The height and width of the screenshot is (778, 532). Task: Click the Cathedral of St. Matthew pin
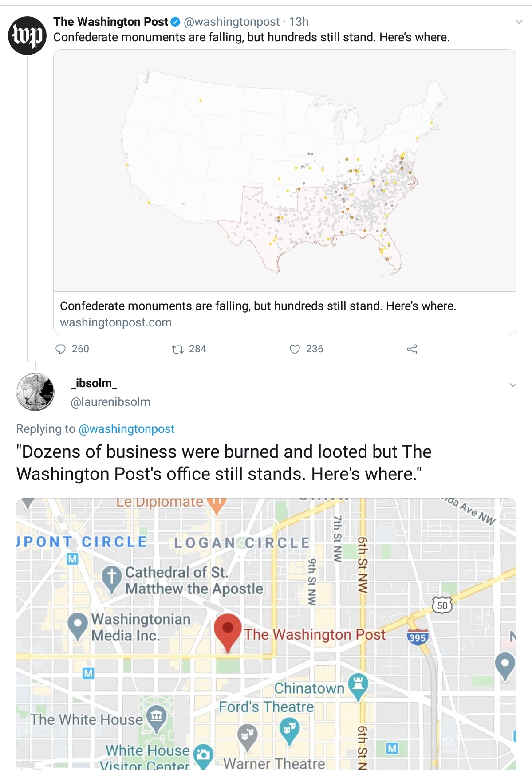click(111, 578)
